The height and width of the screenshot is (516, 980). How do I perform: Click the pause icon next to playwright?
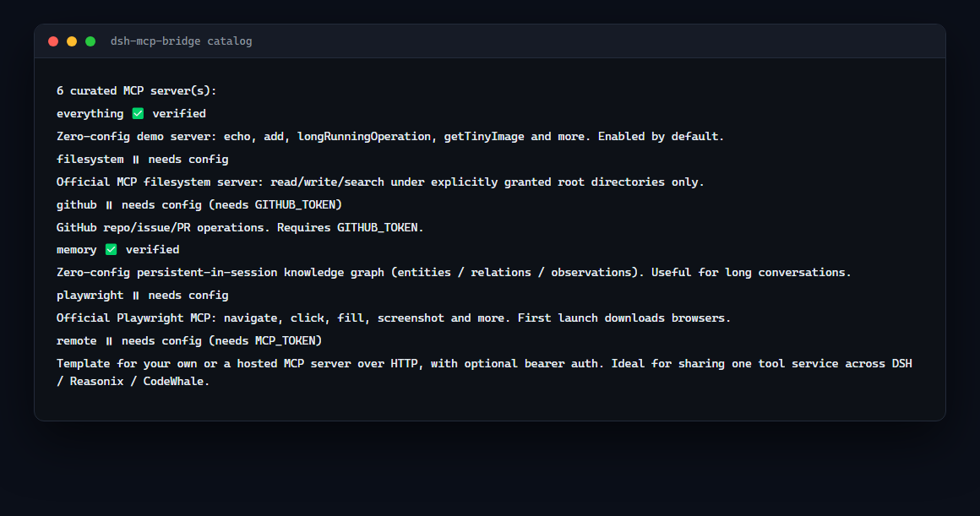136,296
